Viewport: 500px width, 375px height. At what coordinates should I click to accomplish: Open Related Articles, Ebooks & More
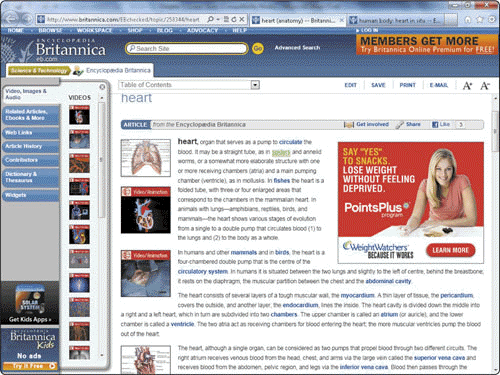[31, 115]
